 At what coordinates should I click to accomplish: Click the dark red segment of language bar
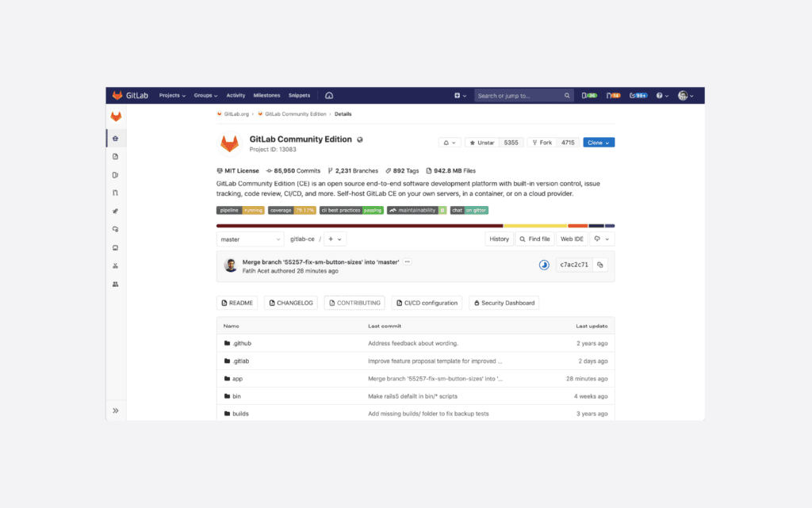click(x=359, y=226)
